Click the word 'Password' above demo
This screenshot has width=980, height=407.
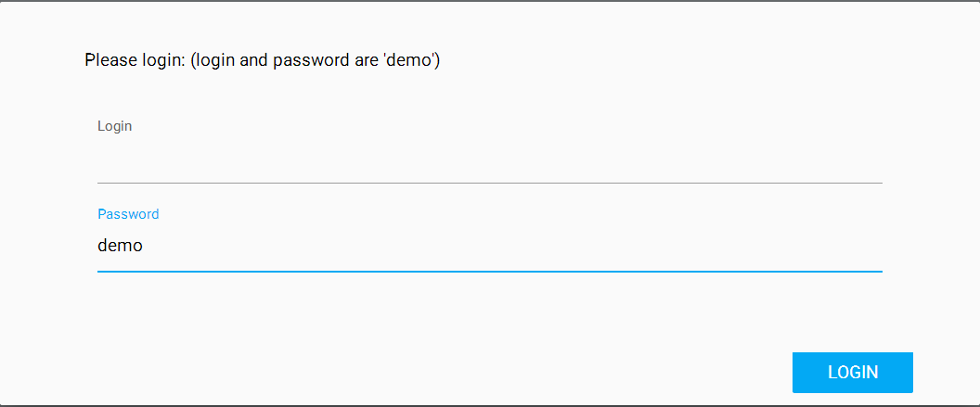(x=128, y=214)
